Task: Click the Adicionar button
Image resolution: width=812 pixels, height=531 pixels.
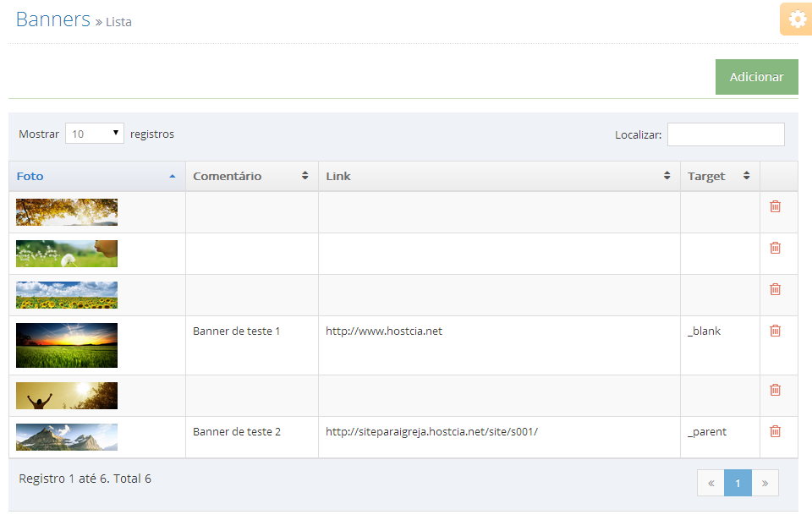Action: pyautogui.click(x=756, y=77)
